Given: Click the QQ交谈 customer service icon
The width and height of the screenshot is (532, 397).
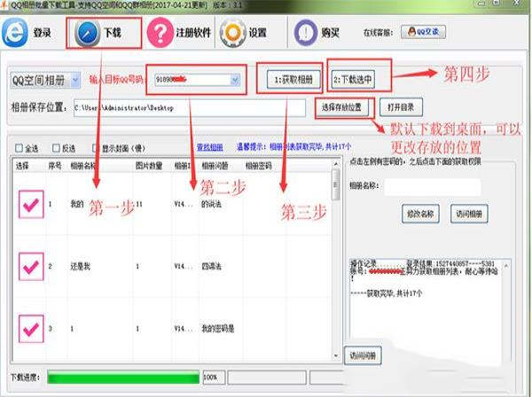Looking at the screenshot, I should coord(426,32).
